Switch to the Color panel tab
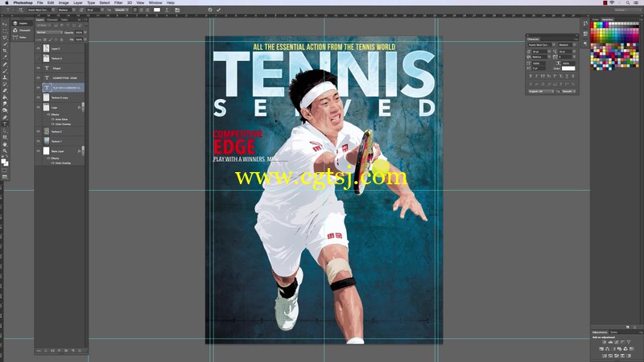The height and width of the screenshot is (362, 644). click(x=596, y=19)
